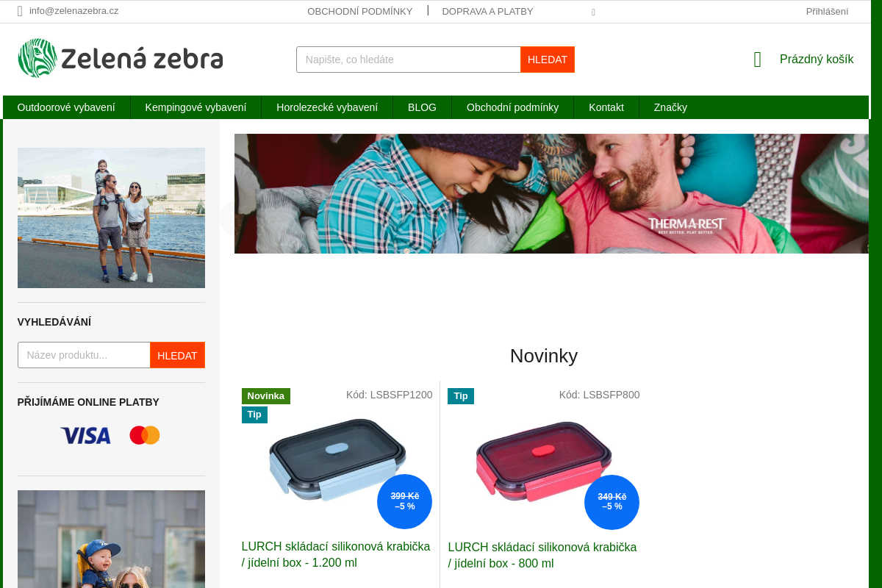Go to the BLOG section
This screenshot has width=882, height=588.
422,107
